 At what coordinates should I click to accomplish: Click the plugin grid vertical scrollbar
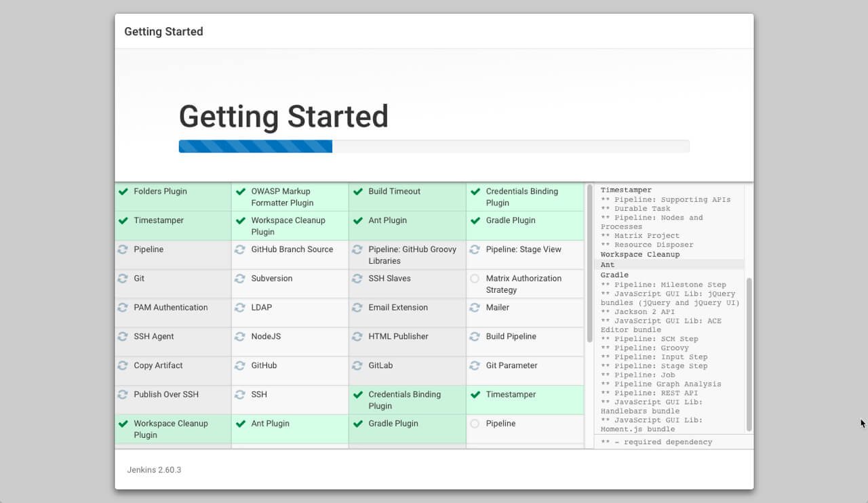pyautogui.click(x=589, y=264)
